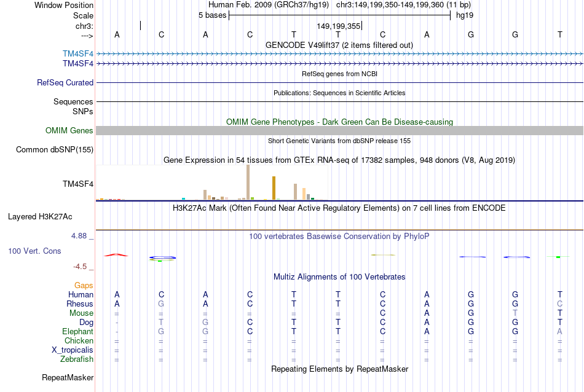The width and height of the screenshot is (584, 392).
Task: Click the Common dbSNP(155) track label
Action: click(x=54, y=150)
